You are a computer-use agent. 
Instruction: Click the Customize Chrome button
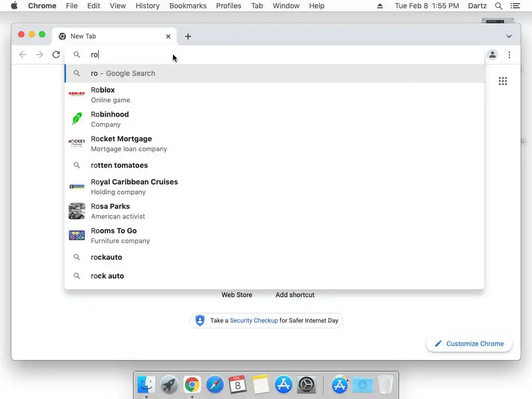pyautogui.click(x=469, y=344)
